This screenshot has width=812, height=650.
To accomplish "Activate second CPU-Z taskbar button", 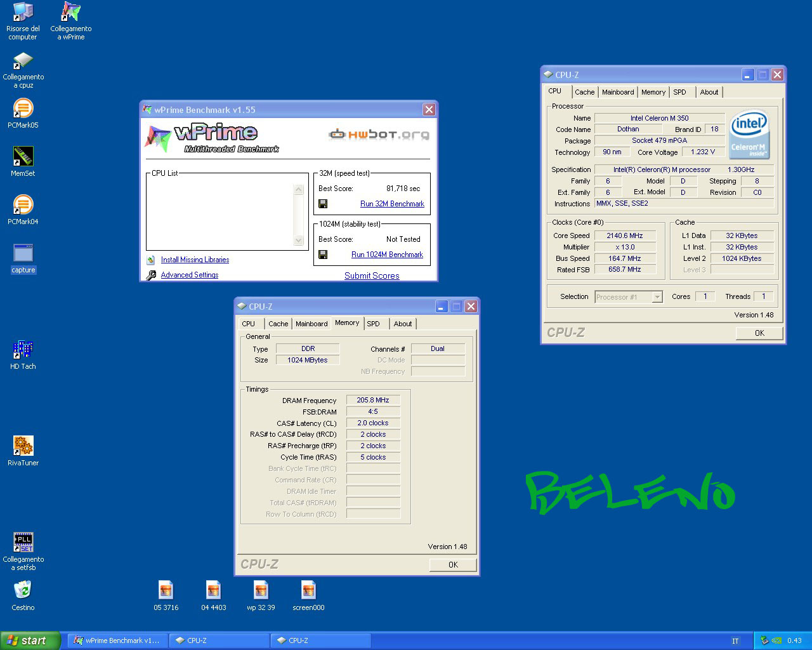I will point(321,640).
